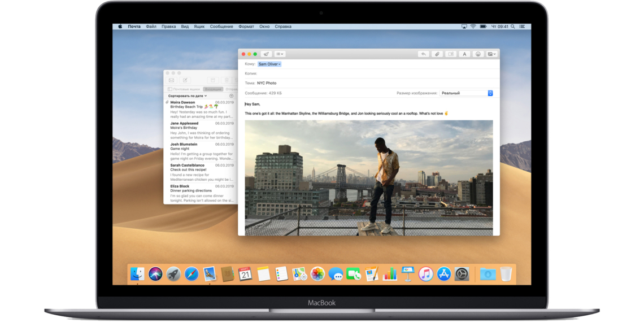Open the photo browser dropdown button

click(x=491, y=54)
